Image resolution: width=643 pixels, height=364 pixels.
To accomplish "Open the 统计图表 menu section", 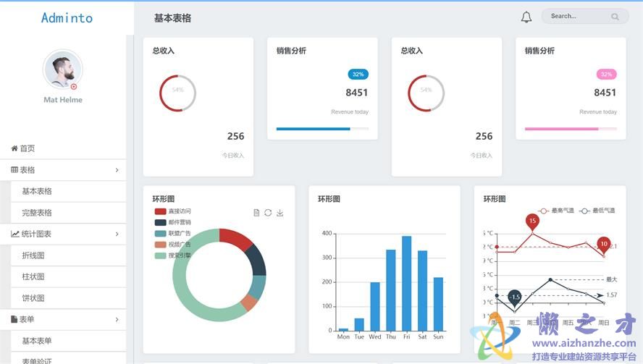I will click(63, 234).
